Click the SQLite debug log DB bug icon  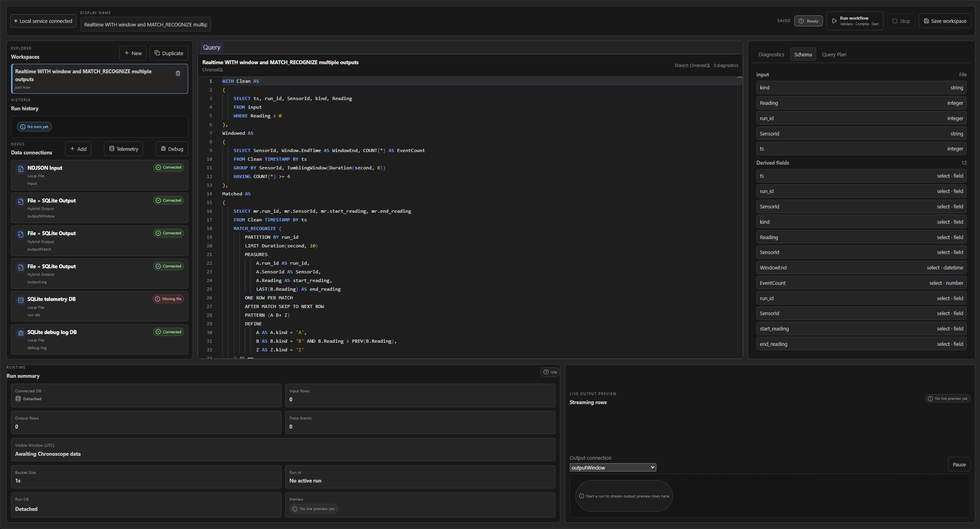click(20, 333)
